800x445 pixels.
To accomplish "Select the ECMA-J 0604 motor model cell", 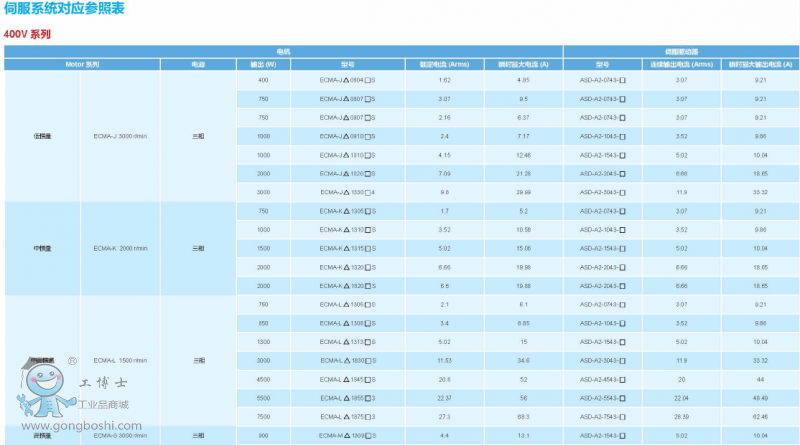I will point(347,80).
